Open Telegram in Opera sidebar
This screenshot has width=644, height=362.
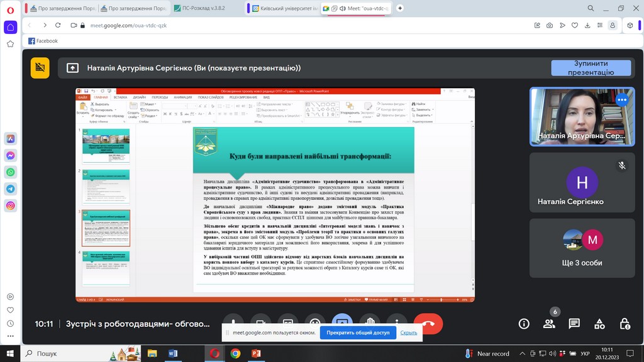pyautogui.click(x=11, y=189)
